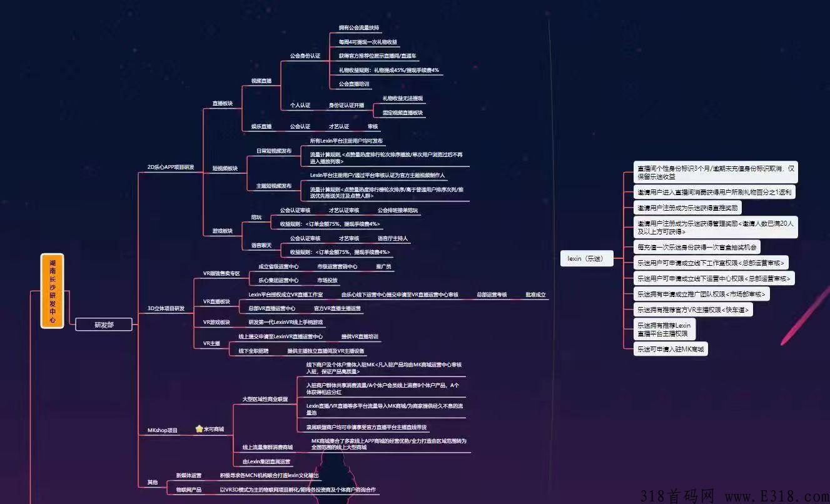Click 乐迷拥有推荐官方VR主播权限 box
830x504 pixels.
click(693, 310)
